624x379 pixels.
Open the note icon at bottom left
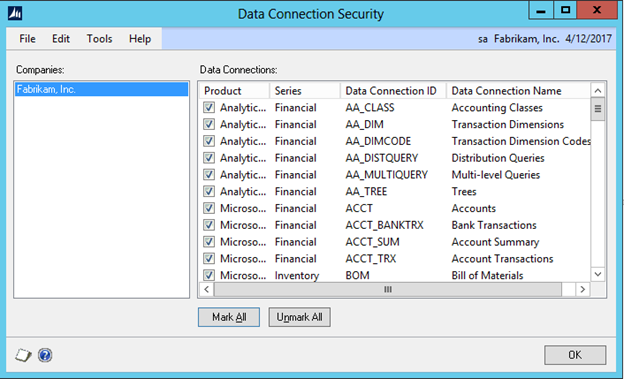pos(23,355)
